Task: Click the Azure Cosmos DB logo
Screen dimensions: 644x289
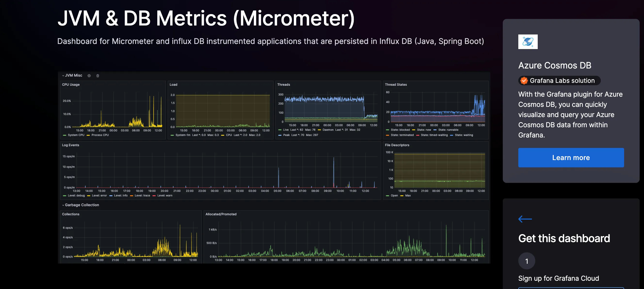Action: coord(528,42)
